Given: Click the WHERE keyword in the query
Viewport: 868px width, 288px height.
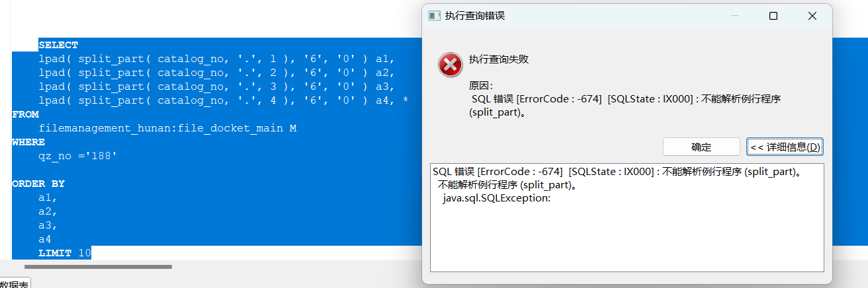Looking at the screenshot, I should (x=28, y=142).
